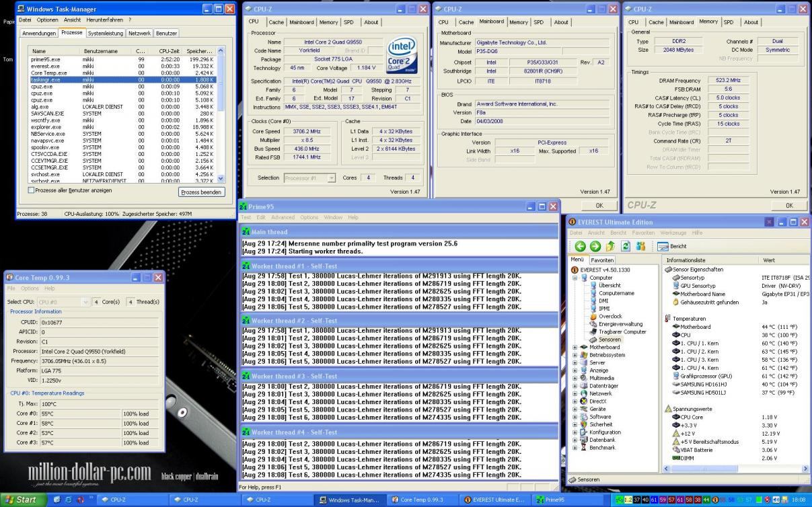Click EVEREST horizontal scrollbar at bottom
812x507 pixels.
point(736,469)
